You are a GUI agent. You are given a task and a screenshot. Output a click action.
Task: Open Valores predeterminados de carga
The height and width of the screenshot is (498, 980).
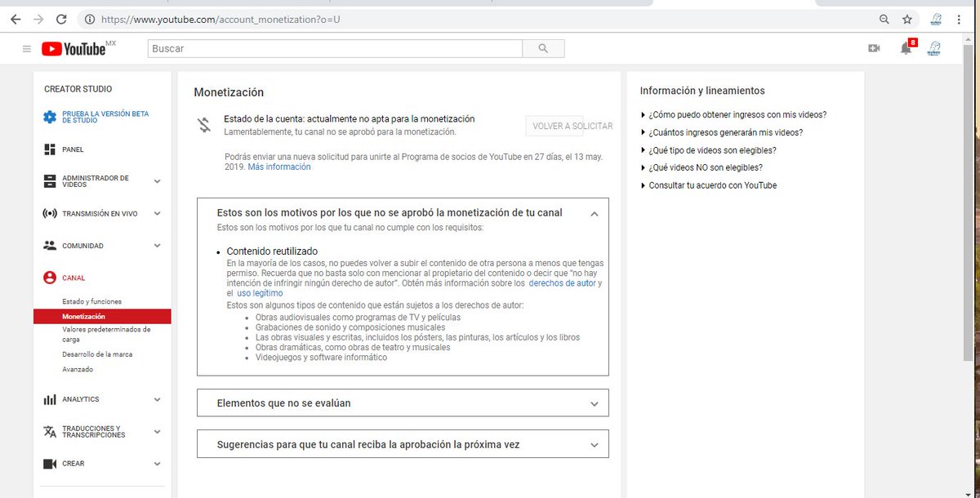tap(106, 334)
